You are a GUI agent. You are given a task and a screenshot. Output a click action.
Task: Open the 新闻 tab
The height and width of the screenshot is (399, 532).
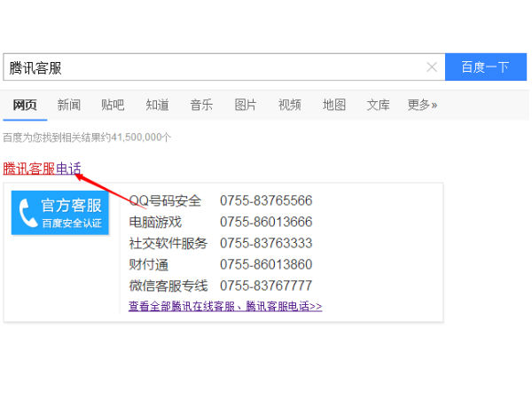click(x=69, y=105)
